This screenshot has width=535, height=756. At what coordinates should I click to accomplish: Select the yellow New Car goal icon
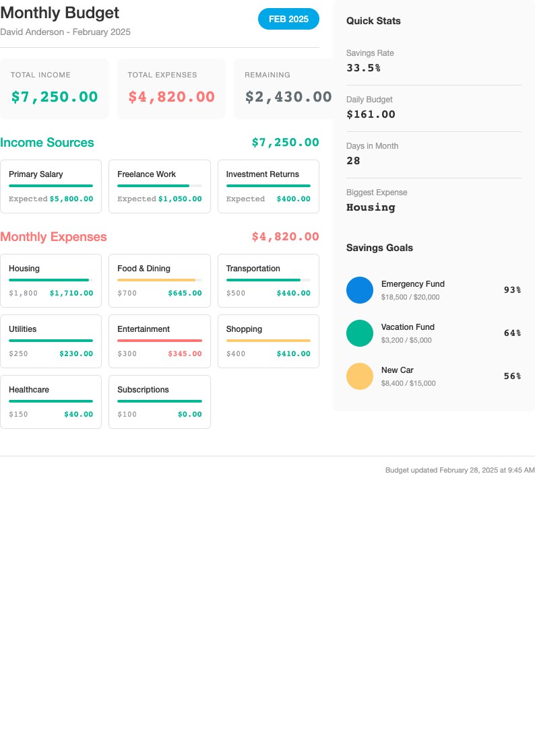pos(360,376)
